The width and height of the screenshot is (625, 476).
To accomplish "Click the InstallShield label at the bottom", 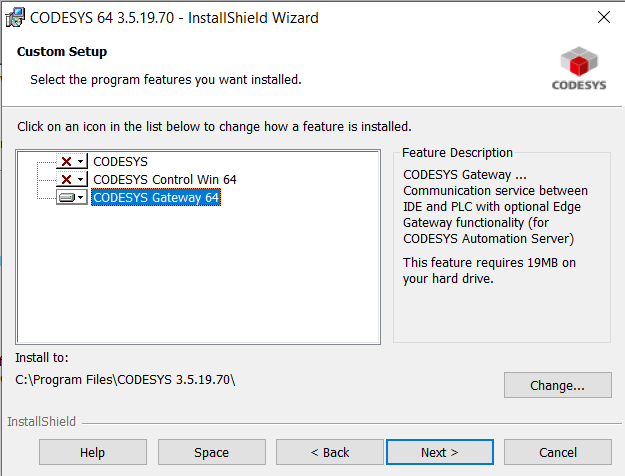I will click(x=41, y=422).
